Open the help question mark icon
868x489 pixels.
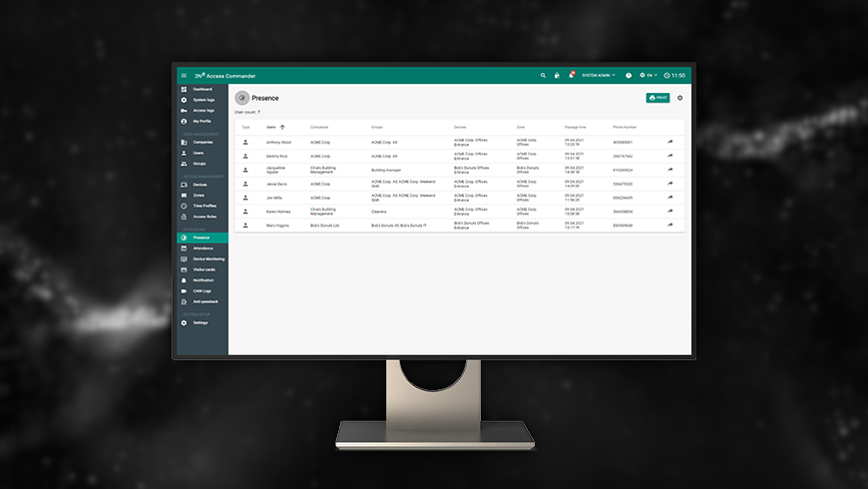coord(629,76)
